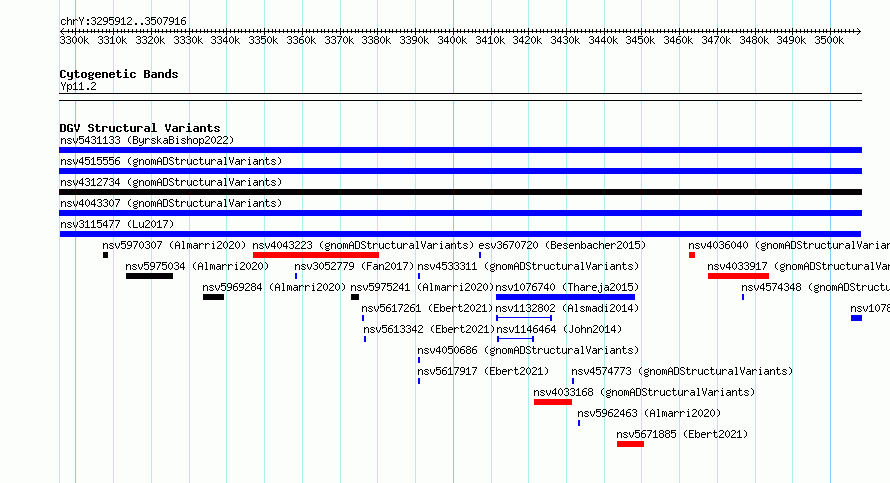Select the blue bar under nsv5431133
890x483 pixels.
[x=460, y=150]
